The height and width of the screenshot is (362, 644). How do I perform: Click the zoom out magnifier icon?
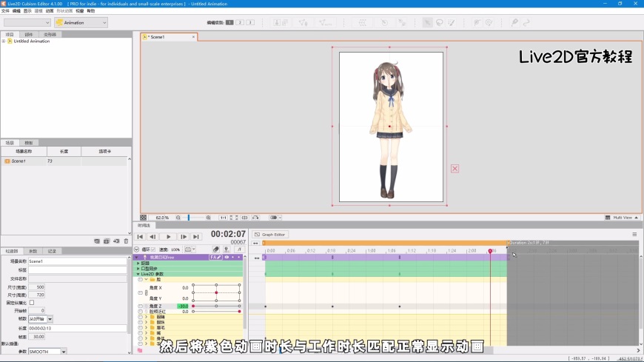point(178,218)
